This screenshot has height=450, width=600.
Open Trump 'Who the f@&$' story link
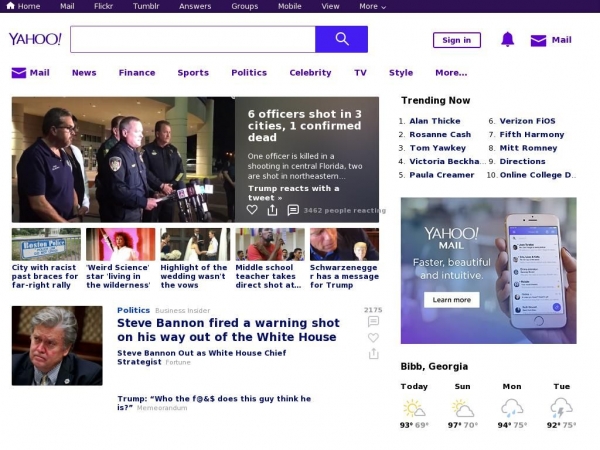(x=214, y=403)
